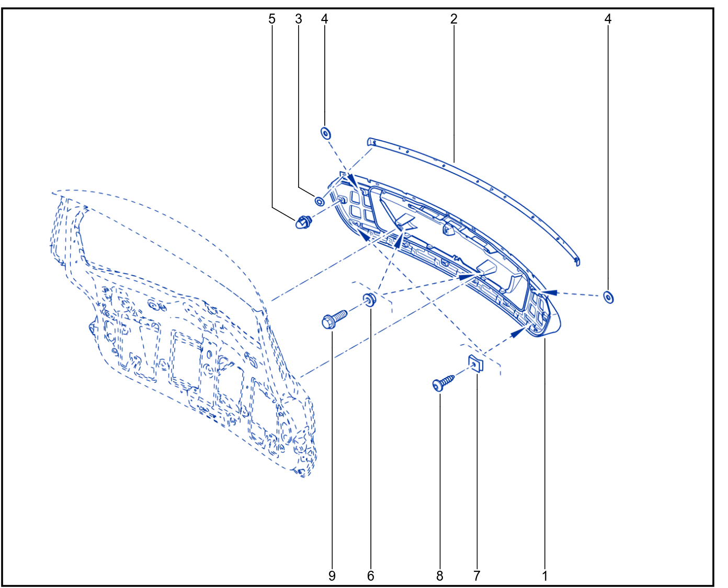Click callout number 7 at bottom
The width and height of the screenshot is (728, 588).
(x=476, y=576)
